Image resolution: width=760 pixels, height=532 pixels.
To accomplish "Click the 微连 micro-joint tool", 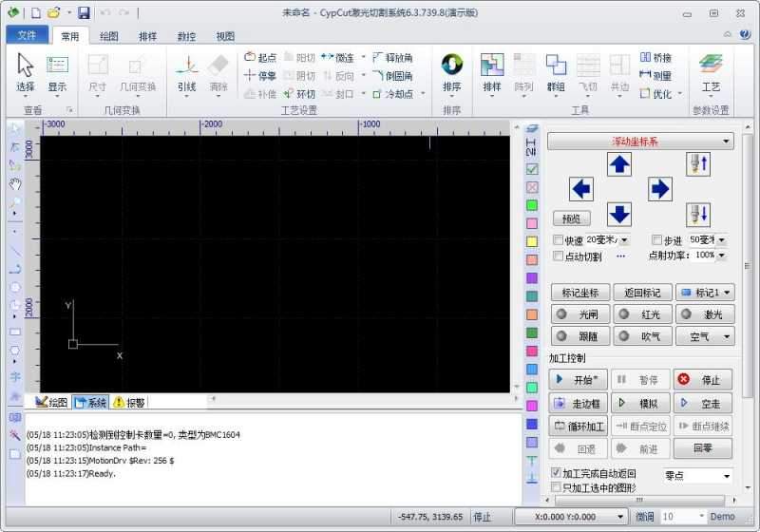I will (338, 57).
